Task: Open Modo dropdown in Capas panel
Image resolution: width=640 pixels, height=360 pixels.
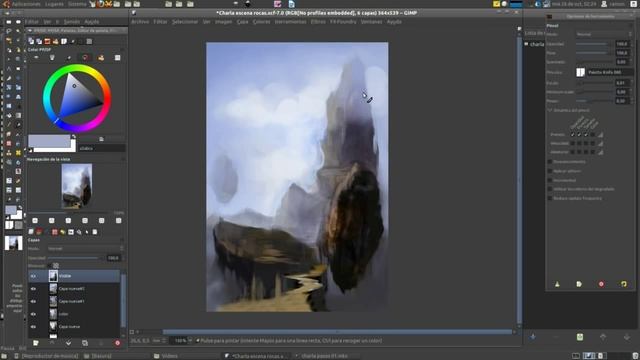Action: (85, 248)
